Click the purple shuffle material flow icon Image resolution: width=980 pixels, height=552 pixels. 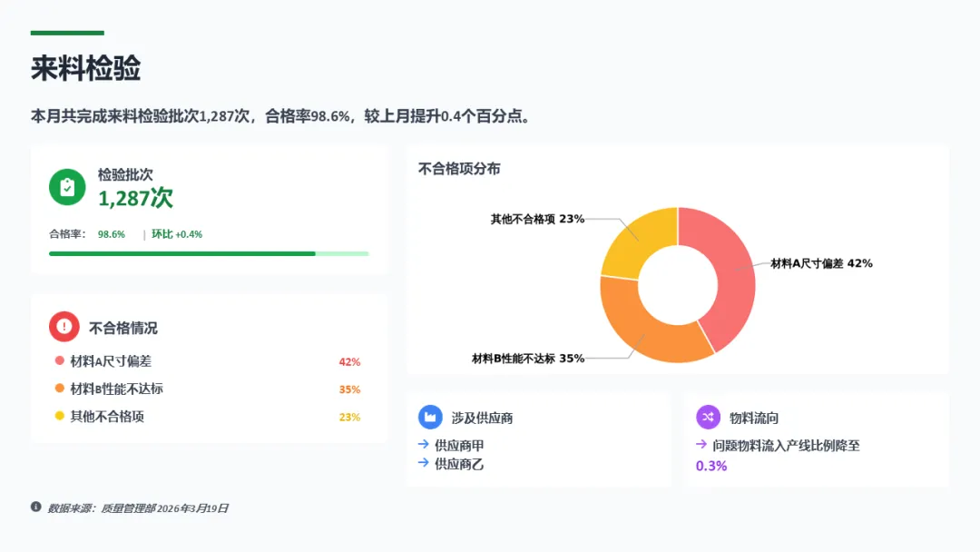pyautogui.click(x=708, y=417)
